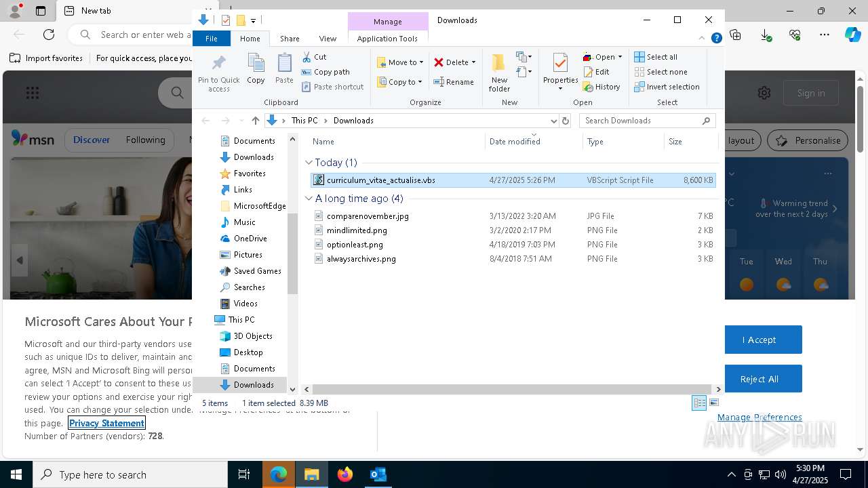The image size is (868, 488).
Task: Click the Rename ribbon button
Action: 454,82
